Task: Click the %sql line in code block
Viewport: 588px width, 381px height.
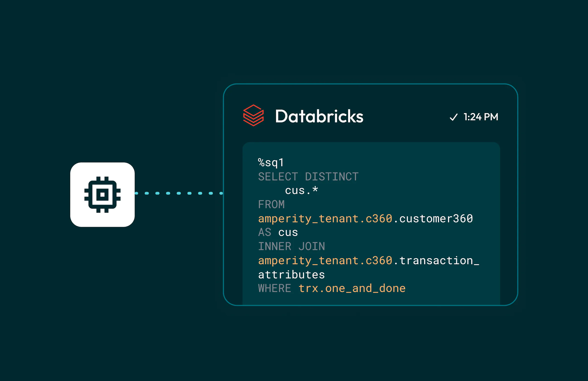Action: point(271,163)
